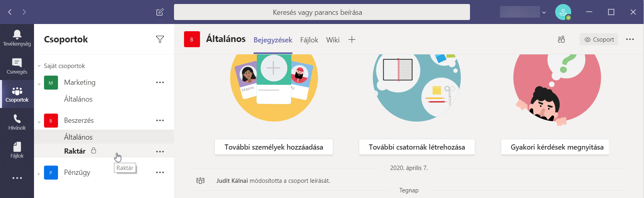Switch to the Wiki tab
The width and height of the screenshot is (644, 198).
(x=332, y=40)
